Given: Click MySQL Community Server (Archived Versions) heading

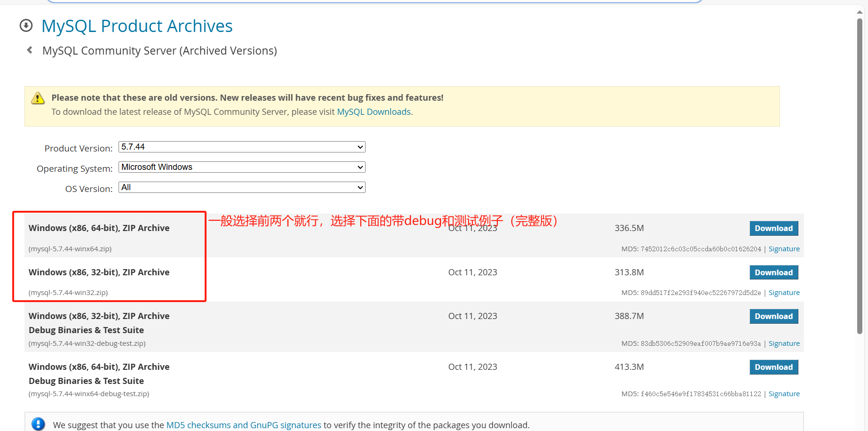Looking at the screenshot, I should coord(159,51).
